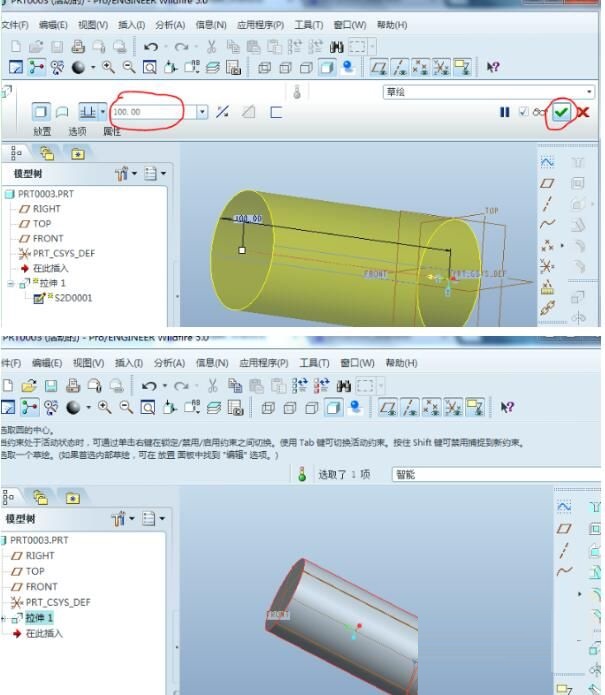This screenshot has height=695, width=605.
Task: Open the dropdown arrow beside the 100.00 field
Action: pos(202,112)
